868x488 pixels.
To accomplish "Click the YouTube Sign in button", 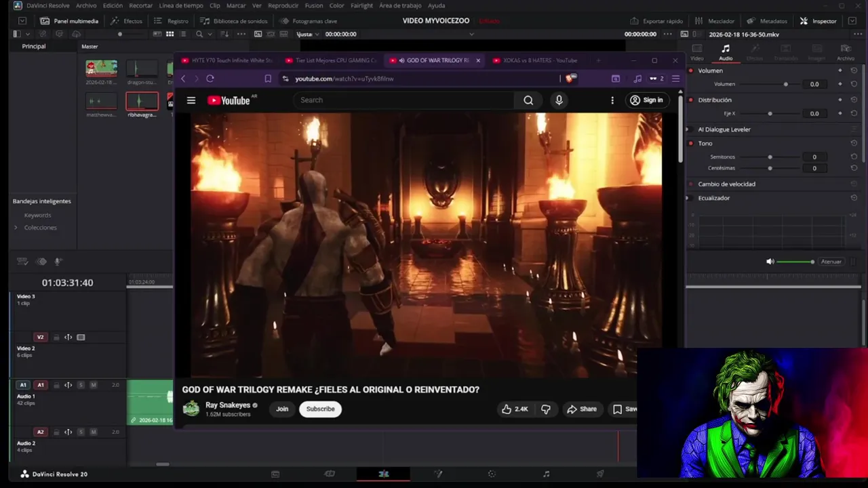I will 646,100.
